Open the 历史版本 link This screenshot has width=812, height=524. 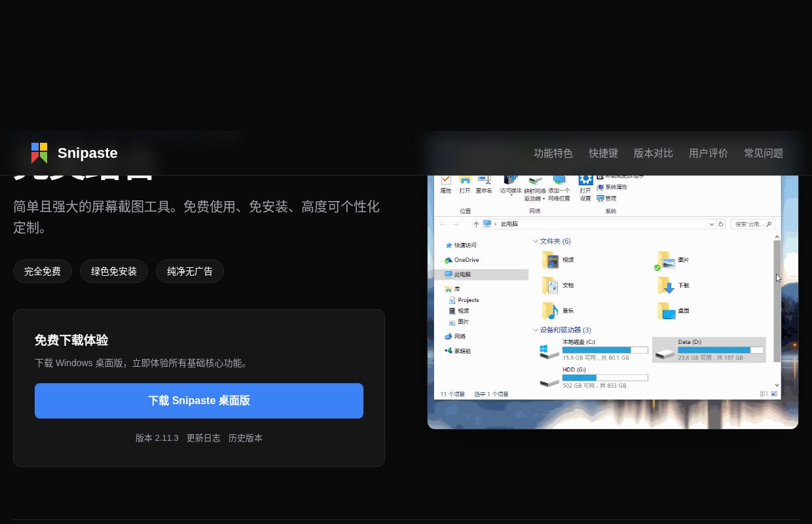pyautogui.click(x=246, y=438)
